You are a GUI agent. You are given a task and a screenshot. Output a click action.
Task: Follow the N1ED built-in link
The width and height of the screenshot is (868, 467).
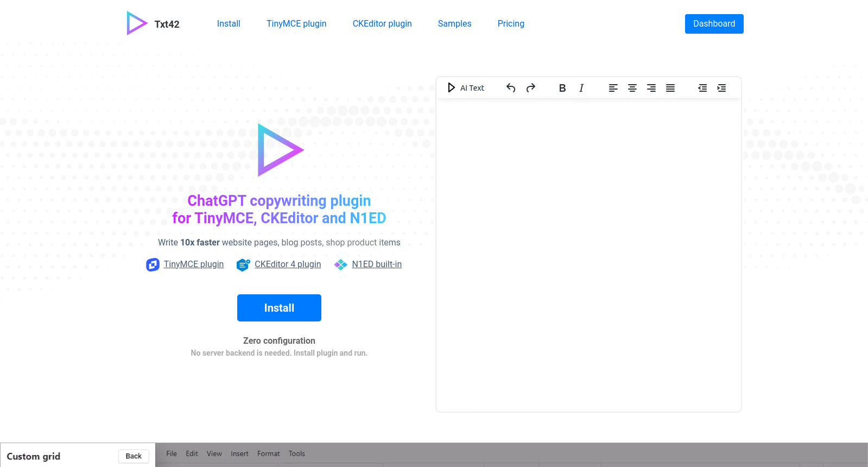[x=377, y=264]
